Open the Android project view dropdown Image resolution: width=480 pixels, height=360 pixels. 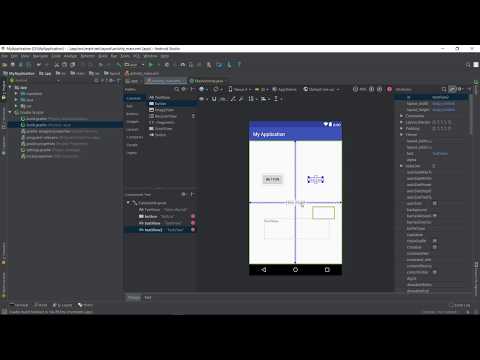(35, 81)
